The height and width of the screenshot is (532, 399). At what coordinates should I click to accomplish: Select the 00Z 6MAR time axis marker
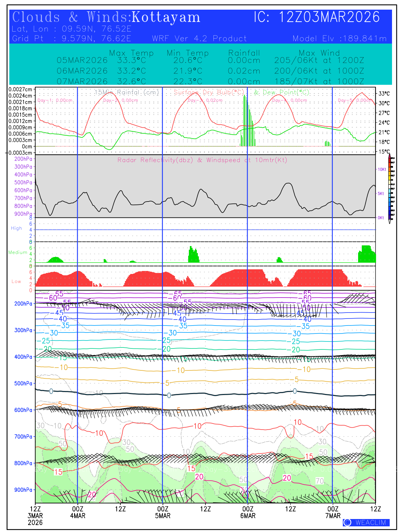[x=248, y=512]
